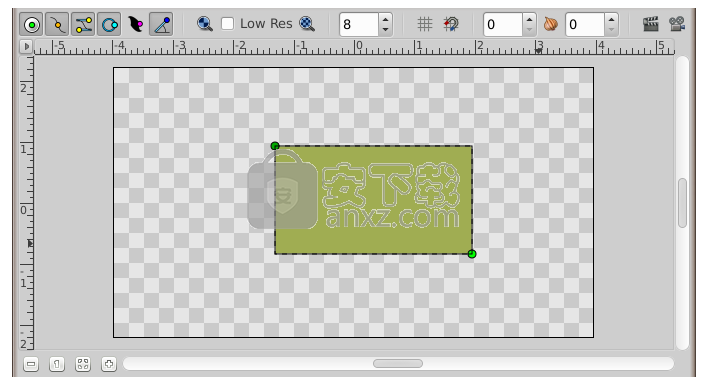
Task: Click the zoom fit button
Action: pos(83,364)
